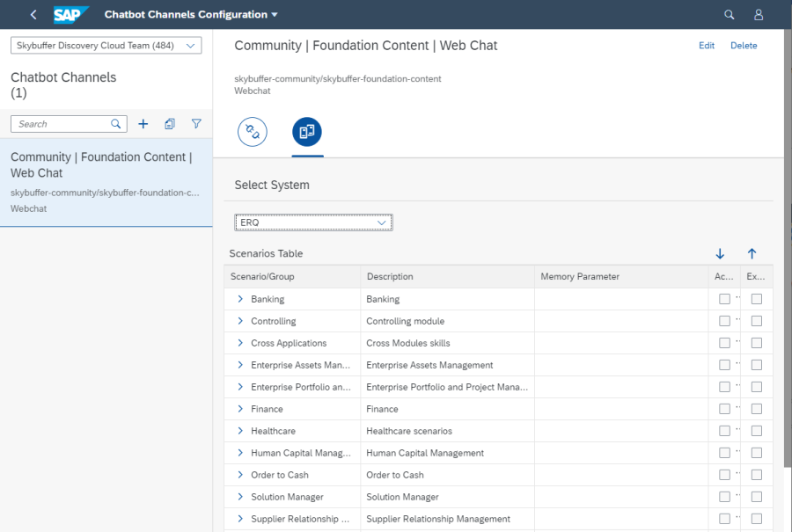Expand the Enterprise Assets Management group
The width and height of the screenshot is (792, 532).
coord(240,365)
